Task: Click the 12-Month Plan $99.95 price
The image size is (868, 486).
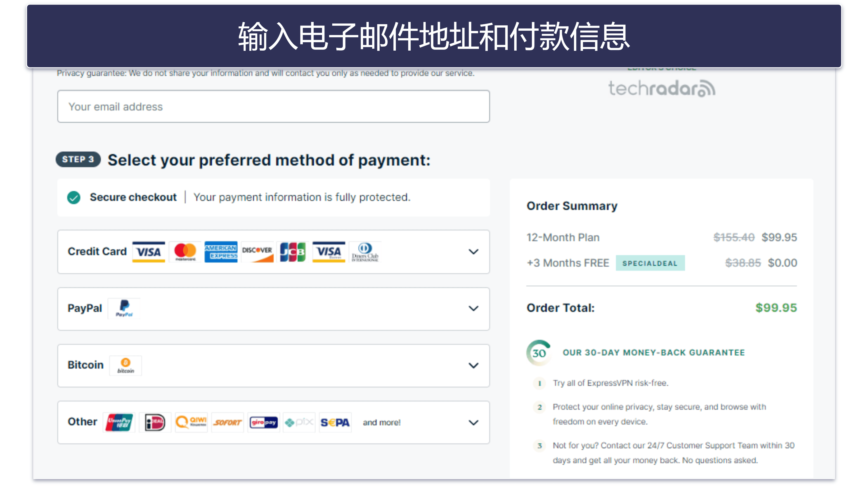Action: [x=779, y=237]
